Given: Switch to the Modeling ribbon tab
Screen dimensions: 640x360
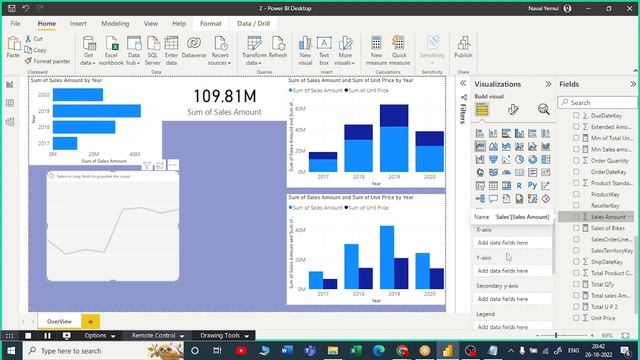Looking at the screenshot, I should click(115, 24).
